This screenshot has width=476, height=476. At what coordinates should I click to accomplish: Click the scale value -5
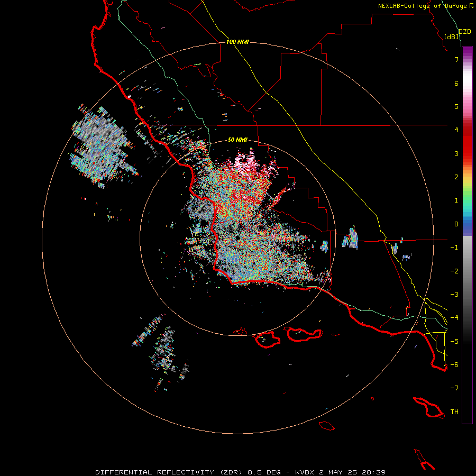[454, 342]
